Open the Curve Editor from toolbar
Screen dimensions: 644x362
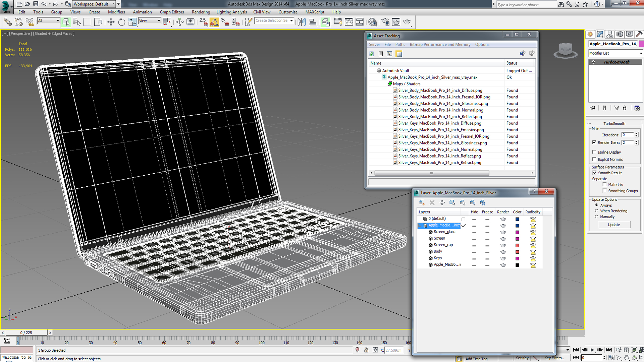pyautogui.click(x=349, y=22)
